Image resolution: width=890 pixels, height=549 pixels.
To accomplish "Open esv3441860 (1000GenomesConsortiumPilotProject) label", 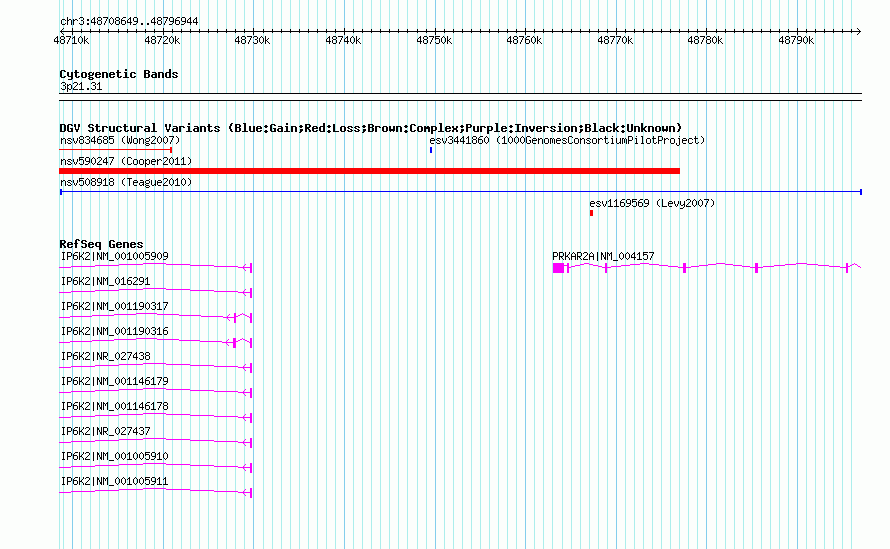I will point(567,140).
